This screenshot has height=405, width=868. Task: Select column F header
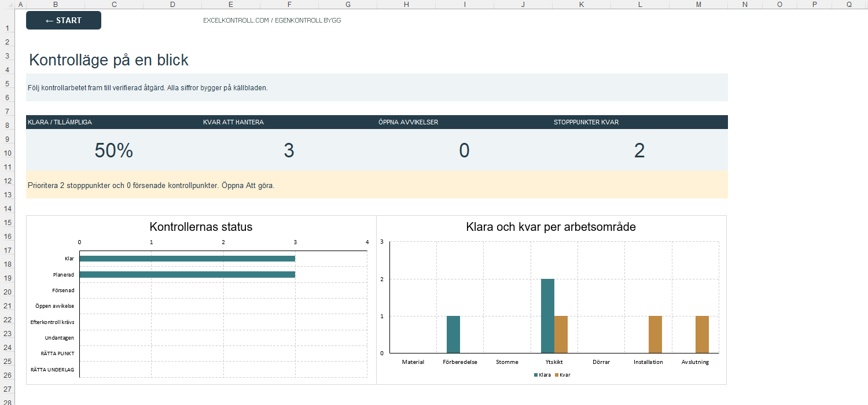[x=289, y=4]
